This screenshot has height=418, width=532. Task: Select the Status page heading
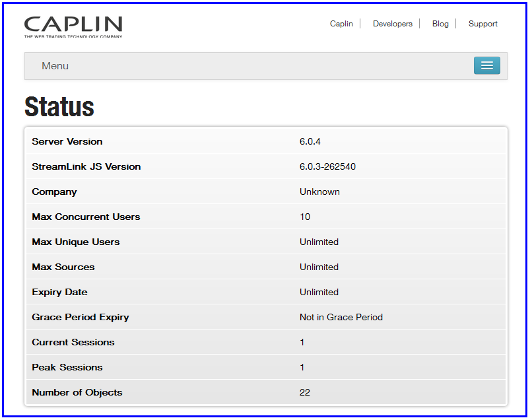(59, 106)
